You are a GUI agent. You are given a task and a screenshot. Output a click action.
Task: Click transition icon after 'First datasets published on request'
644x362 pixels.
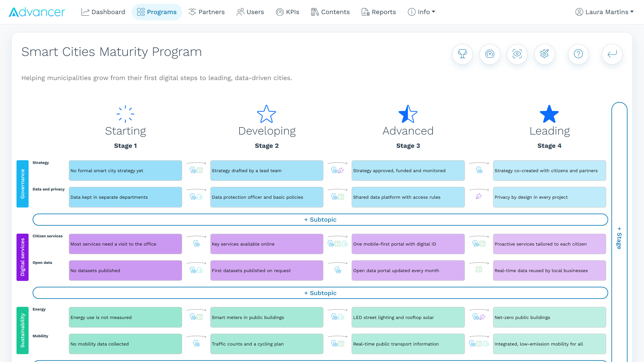[x=338, y=270]
